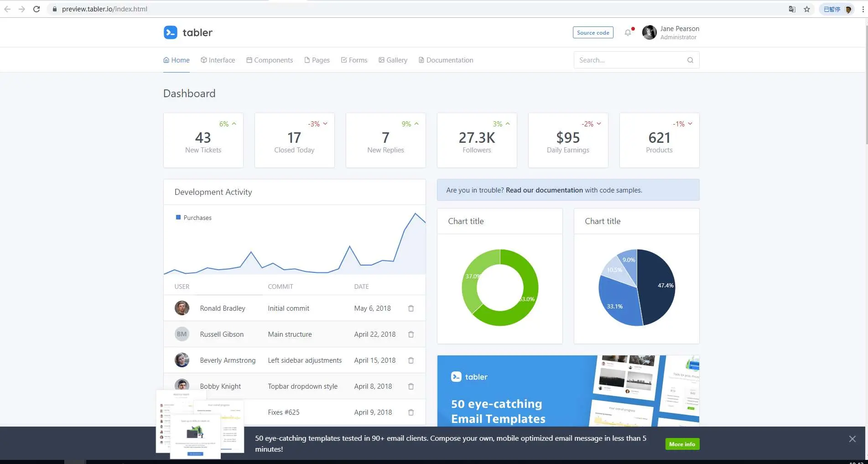Open the Interface nav dropdown
Screen dimensions: 868x464
pos(218,60)
